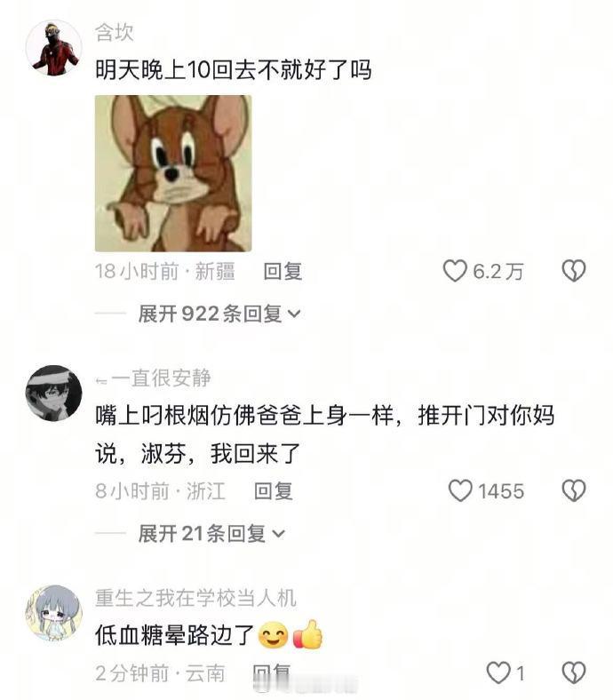Reply to the 云南 user's comment

coord(272,673)
